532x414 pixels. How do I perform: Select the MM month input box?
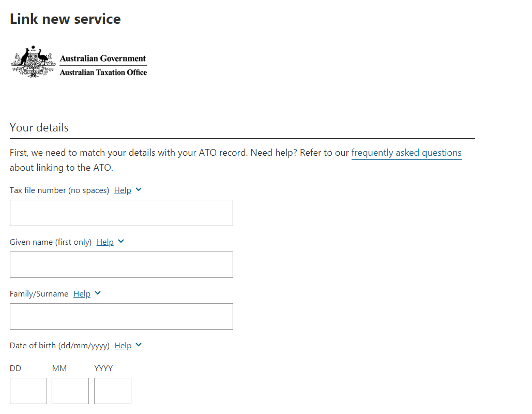coord(70,391)
